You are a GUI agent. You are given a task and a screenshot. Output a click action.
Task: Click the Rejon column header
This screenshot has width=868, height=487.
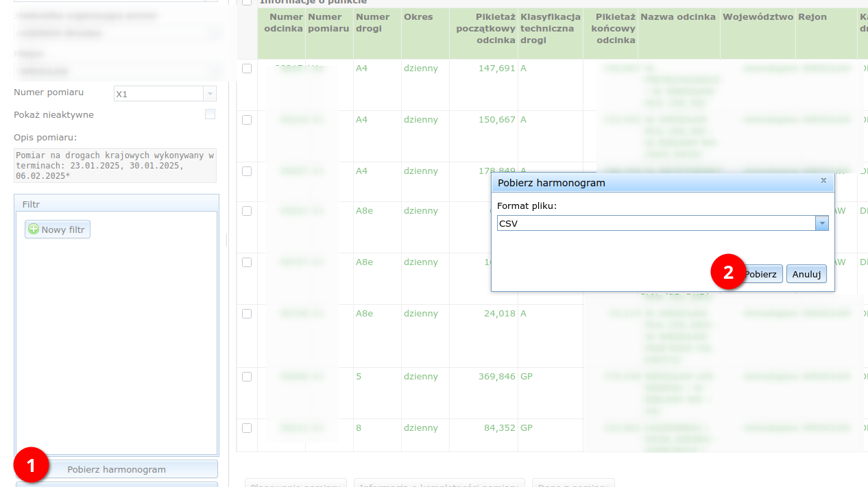click(x=826, y=34)
